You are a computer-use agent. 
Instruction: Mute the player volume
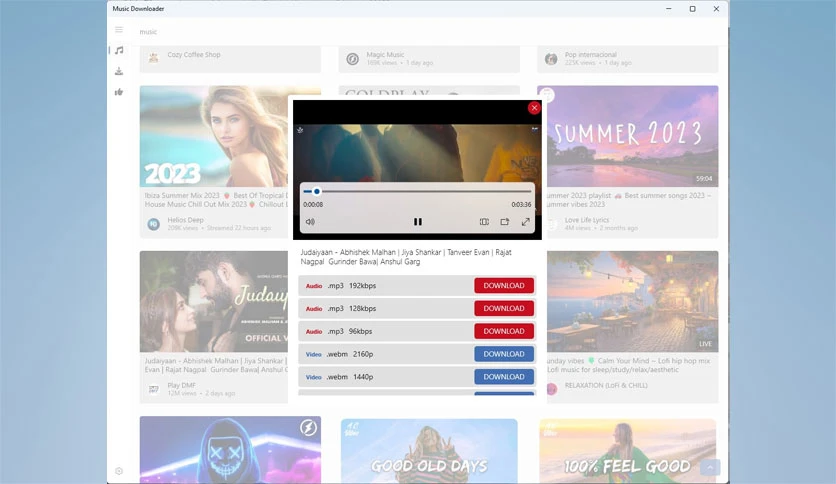pos(310,222)
